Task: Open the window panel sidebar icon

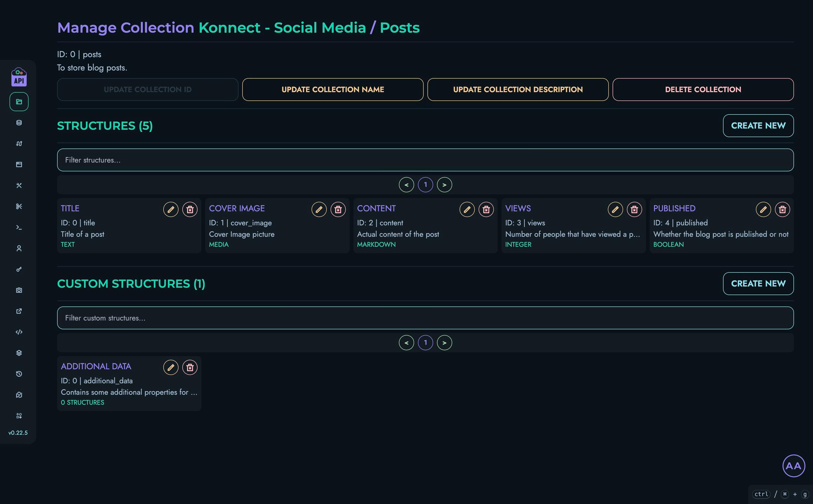Action: [x=19, y=164]
